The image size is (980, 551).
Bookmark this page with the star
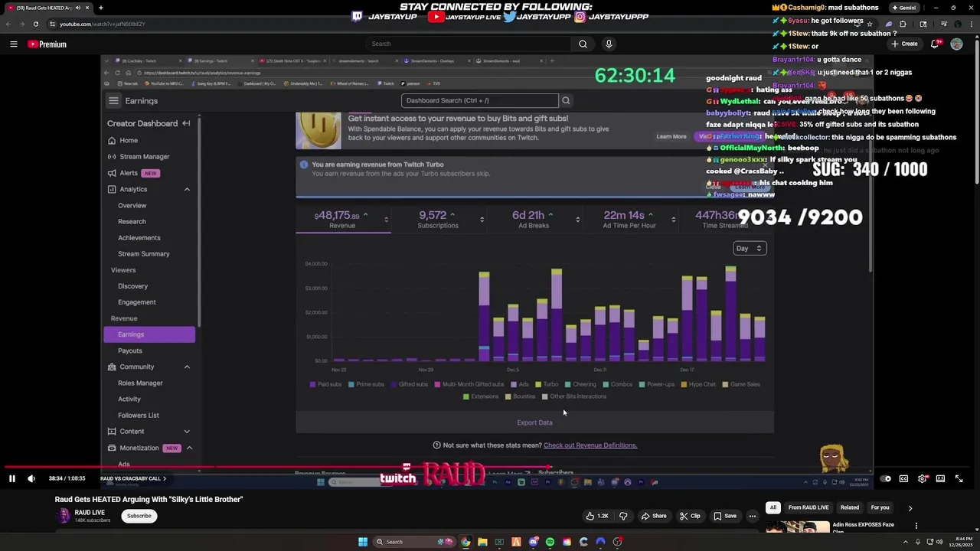pos(870,24)
